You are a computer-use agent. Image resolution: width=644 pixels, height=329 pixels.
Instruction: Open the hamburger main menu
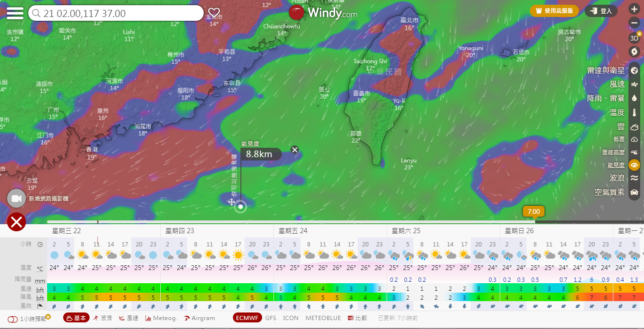tap(15, 13)
